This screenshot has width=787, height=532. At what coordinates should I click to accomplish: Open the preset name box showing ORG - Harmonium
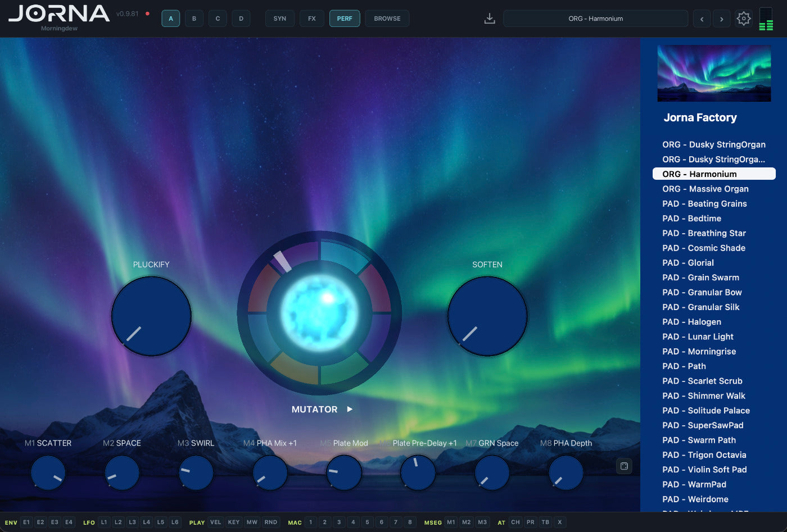[x=596, y=19]
